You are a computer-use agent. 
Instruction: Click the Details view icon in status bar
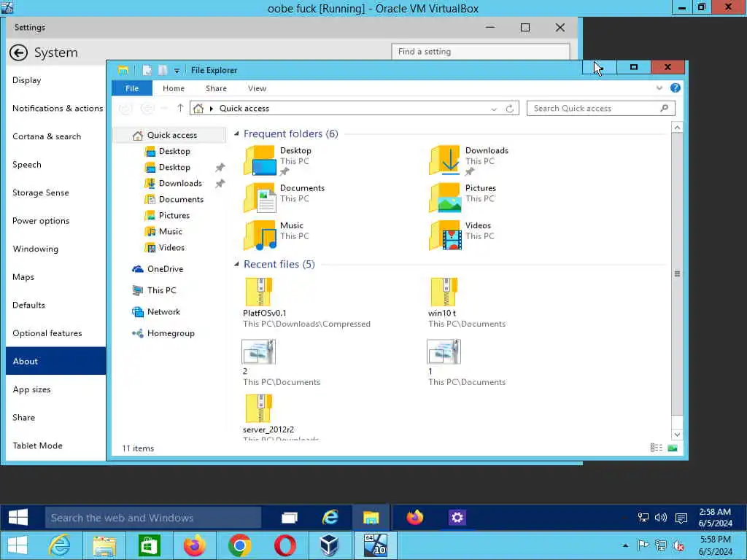coord(656,448)
